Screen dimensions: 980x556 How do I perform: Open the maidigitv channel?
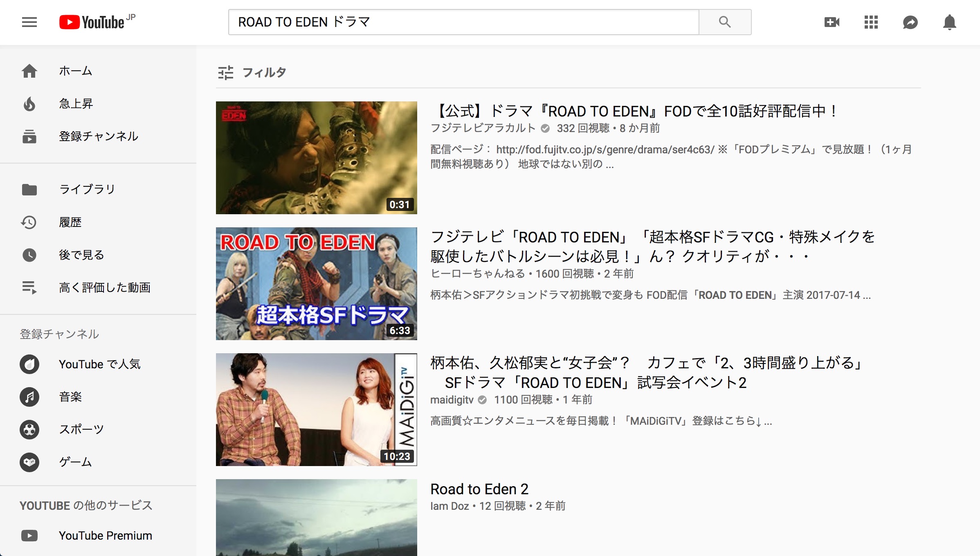452,400
